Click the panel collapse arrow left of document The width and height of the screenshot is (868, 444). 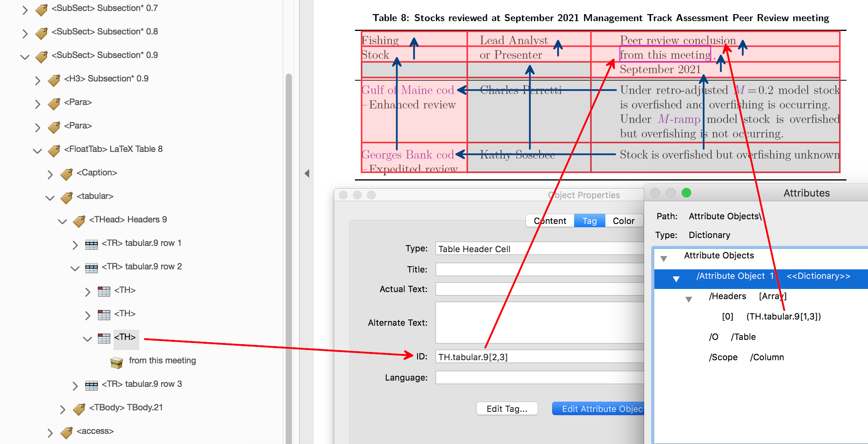pyautogui.click(x=307, y=173)
